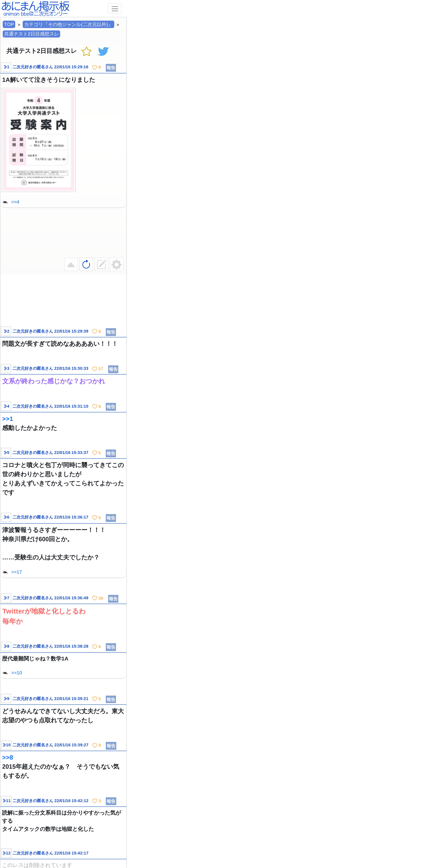Click post number 8 anchor icon

pyautogui.click(x=6, y=646)
